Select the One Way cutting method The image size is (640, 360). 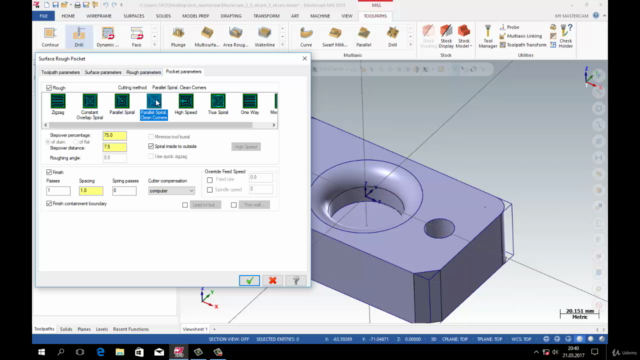click(x=250, y=104)
